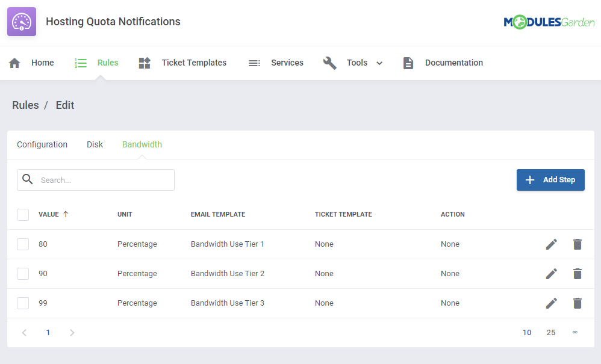Click the Documentation file icon
This screenshot has height=364, width=601.
click(408, 63)
